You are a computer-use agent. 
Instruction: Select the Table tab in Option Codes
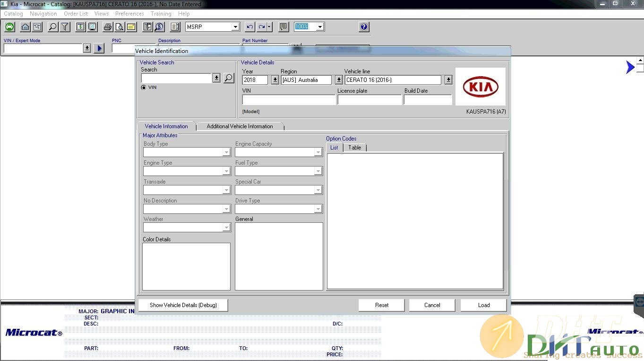coord(355,148)
